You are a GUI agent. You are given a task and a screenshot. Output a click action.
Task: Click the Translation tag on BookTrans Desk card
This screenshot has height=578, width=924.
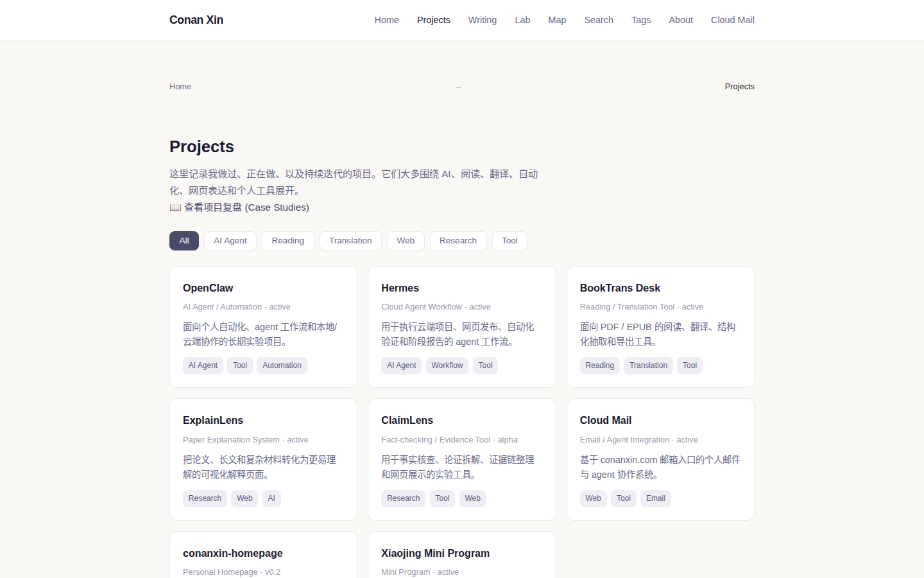[x=648, y=365]
